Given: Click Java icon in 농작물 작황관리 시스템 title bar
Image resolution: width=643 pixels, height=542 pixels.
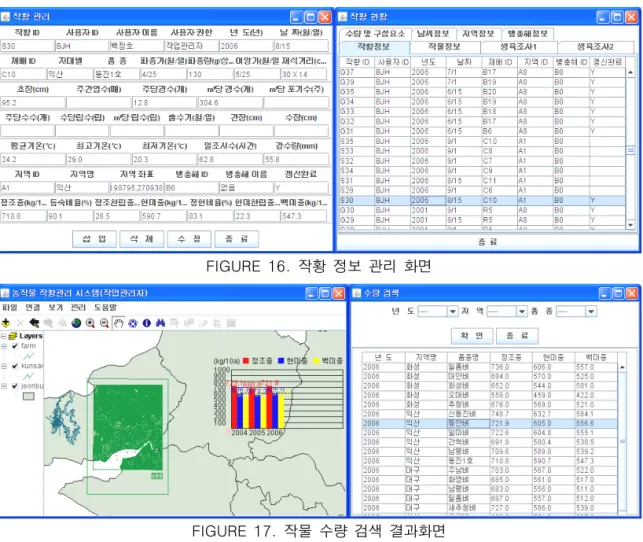Looking at the screenshot, I should click(x=5, y=293).
